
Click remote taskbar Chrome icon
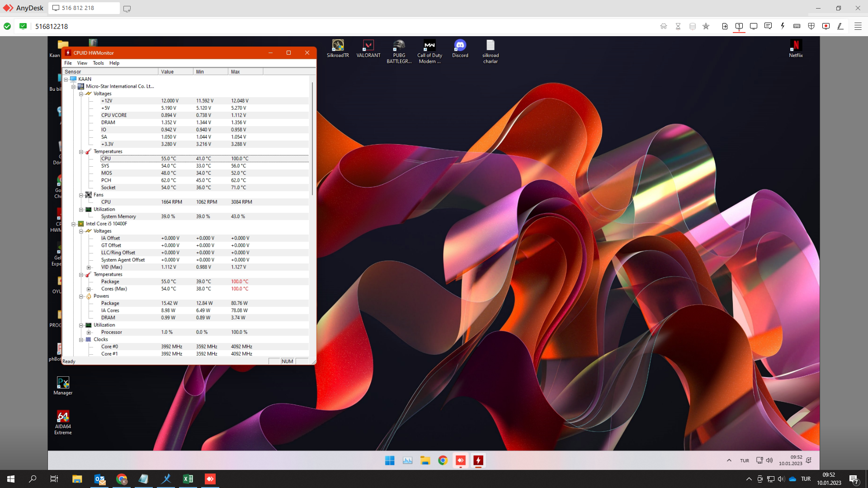(x=443, y=460)
